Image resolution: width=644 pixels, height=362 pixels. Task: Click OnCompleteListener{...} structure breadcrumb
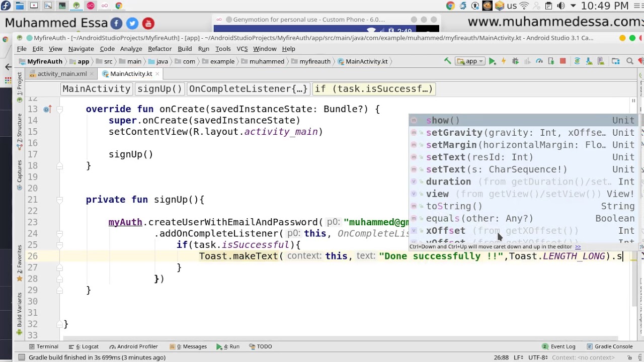point(248,89)
